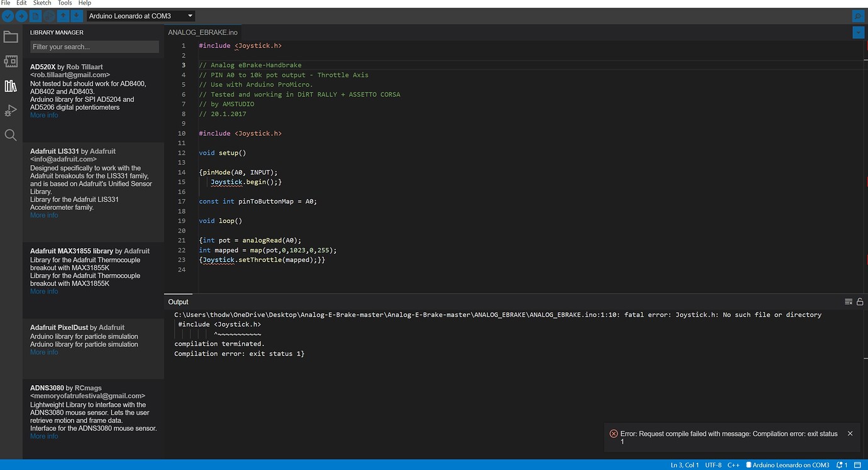Open the Tools menu

[64, 3]
